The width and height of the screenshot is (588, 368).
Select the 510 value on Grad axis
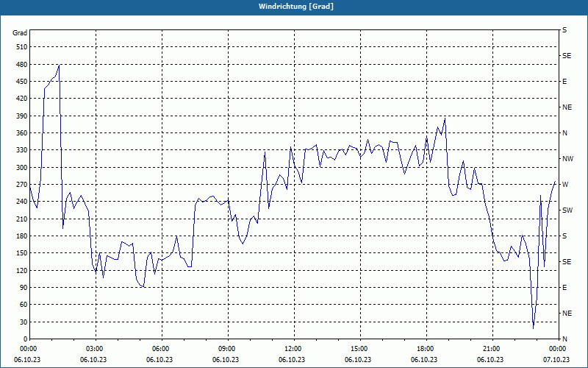[22, 47]
